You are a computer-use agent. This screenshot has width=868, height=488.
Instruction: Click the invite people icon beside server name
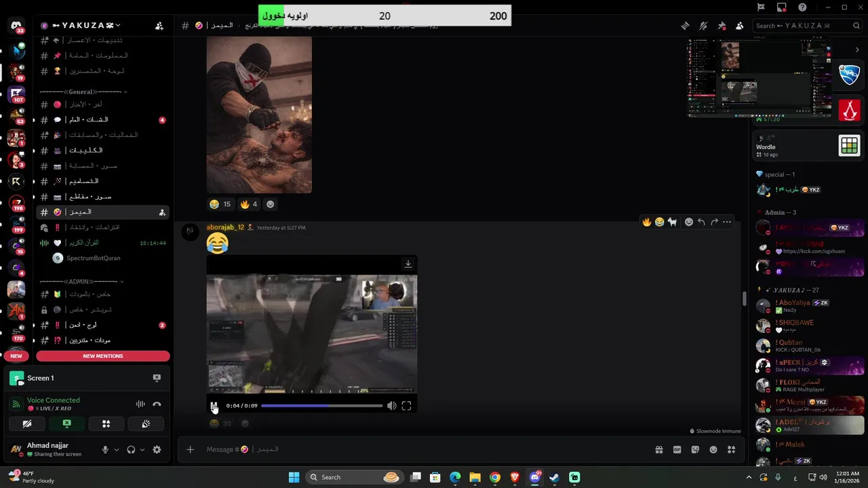pyautogui.click(x=159, y=26)
